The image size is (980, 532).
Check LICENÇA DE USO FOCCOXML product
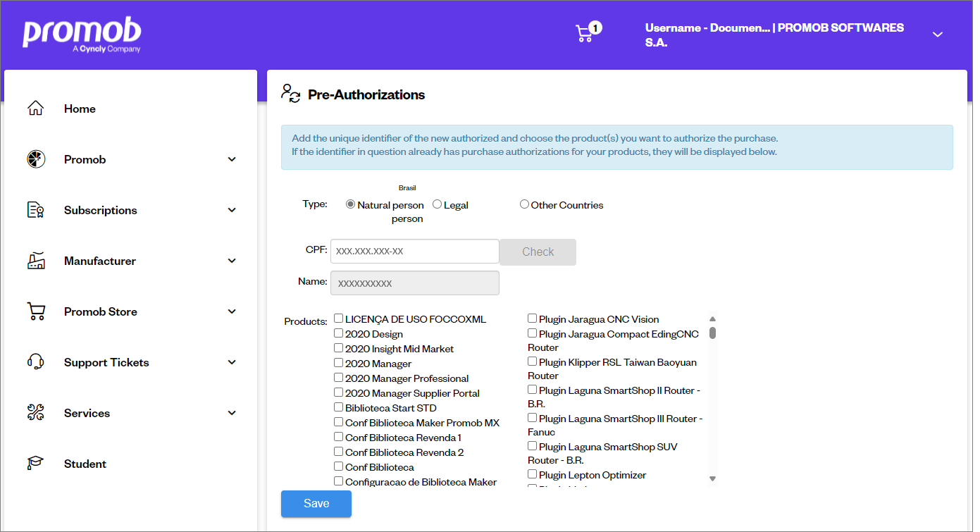(x=339, y=318)
